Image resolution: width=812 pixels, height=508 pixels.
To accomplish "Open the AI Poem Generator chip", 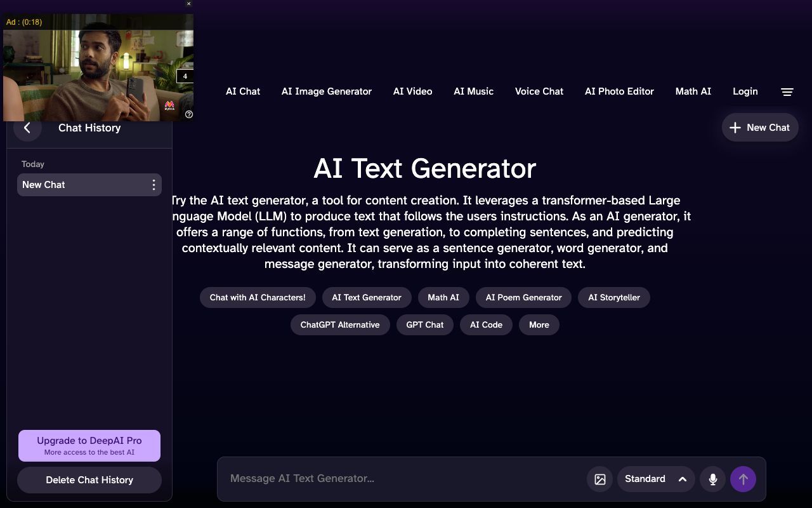I will (524, 298).
